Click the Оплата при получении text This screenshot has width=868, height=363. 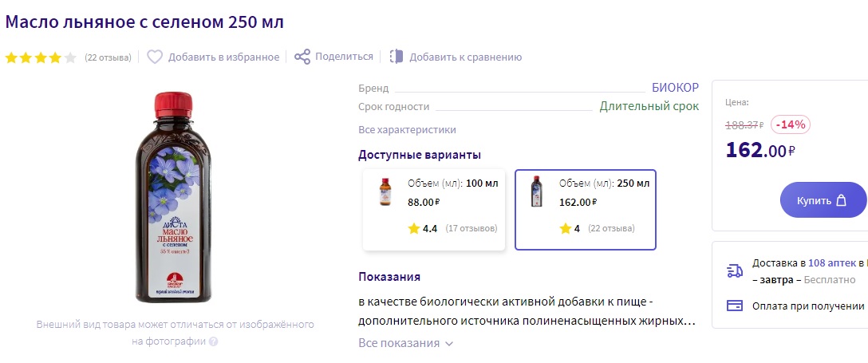(808, 306)
